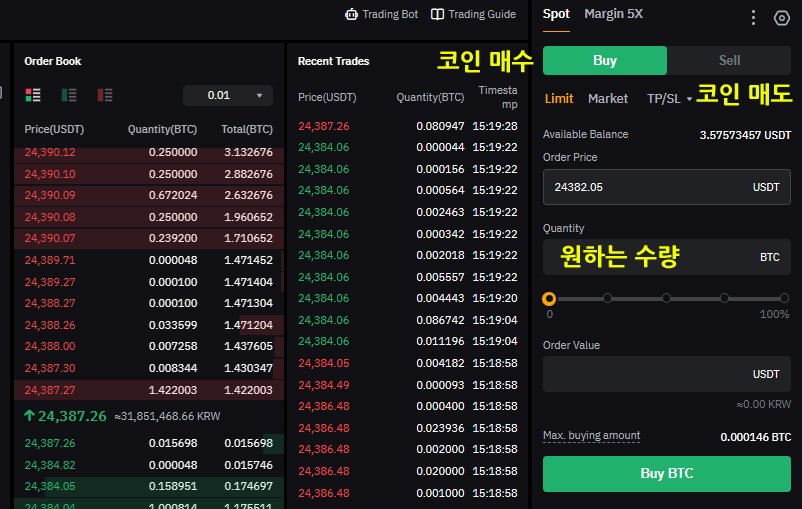Viewport: 802px width, 509px height.
Task: Switch to the Margin 5X tab
Action: 613,14
